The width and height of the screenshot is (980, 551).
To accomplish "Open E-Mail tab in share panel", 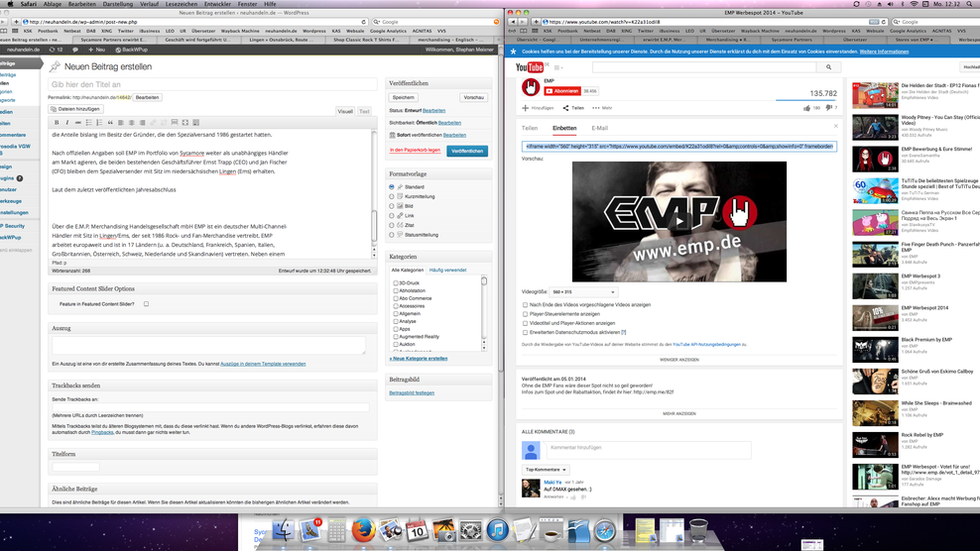I will coord(599,128).
